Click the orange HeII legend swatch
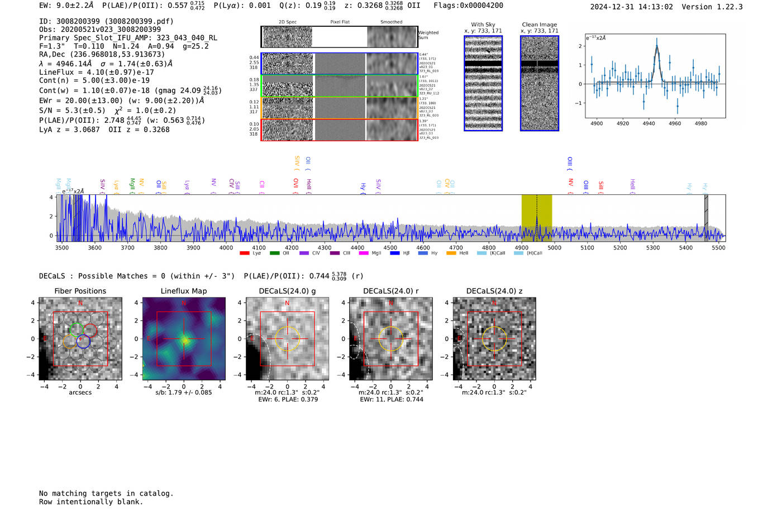The width and height of the screenshot is (782, 532). click(451, 253)
